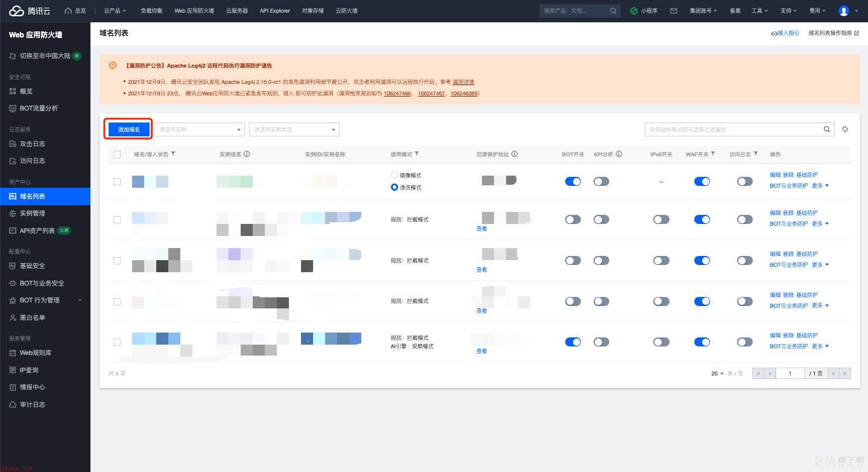Open rule ID 106247466 link
The height and width of the screenshot is (472, 868).
click(398, 94)
